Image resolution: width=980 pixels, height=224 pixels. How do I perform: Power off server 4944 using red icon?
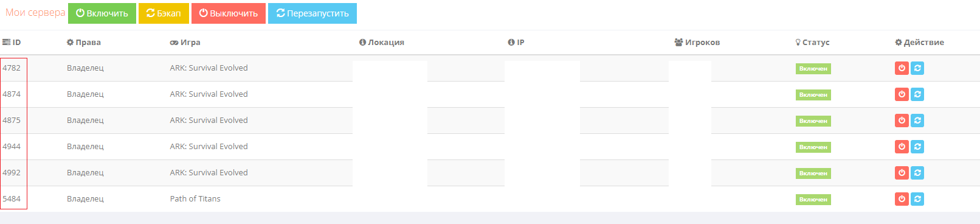coord(902,147)
